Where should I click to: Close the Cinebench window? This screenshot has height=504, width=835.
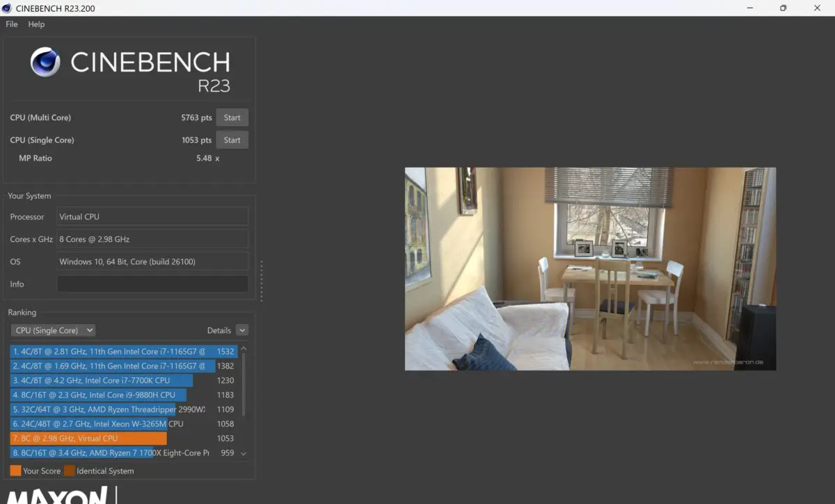(818, 8)
